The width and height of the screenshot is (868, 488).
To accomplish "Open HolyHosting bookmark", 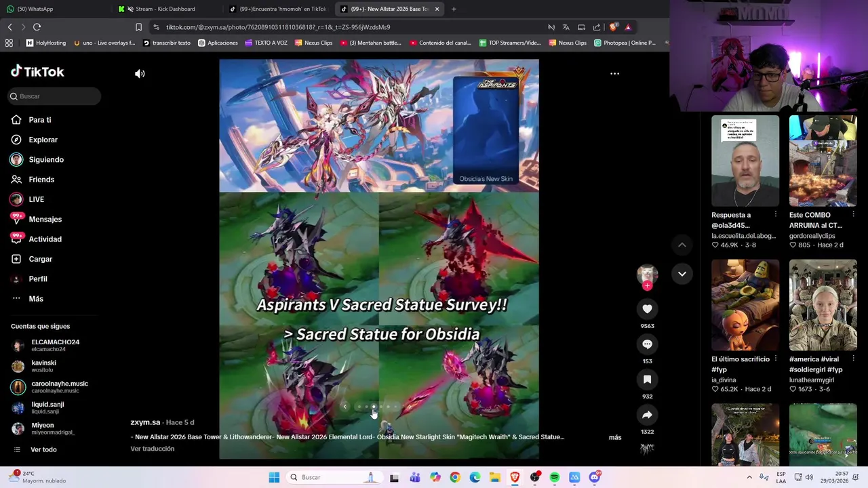I will pos(46,43).
